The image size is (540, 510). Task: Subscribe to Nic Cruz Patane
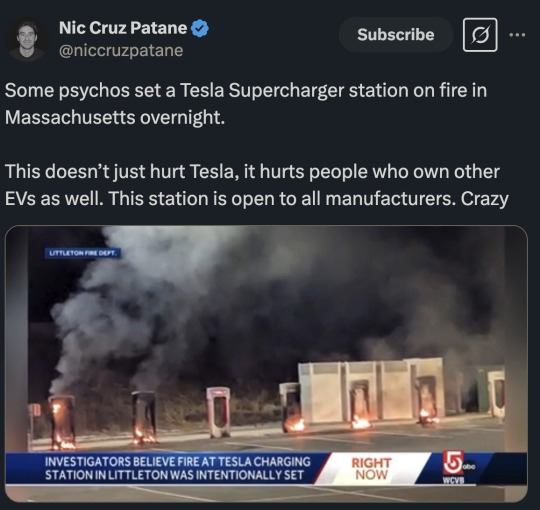click(x=396, y=35)
